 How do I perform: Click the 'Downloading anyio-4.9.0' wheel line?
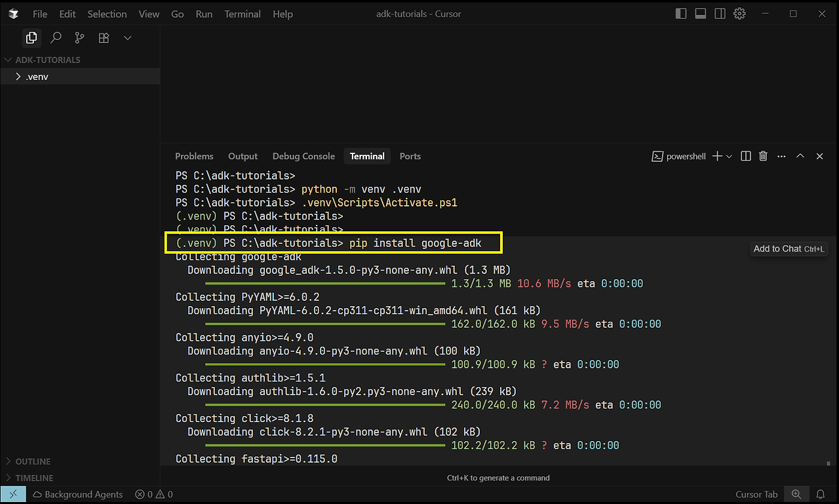(x=334, y=351)
